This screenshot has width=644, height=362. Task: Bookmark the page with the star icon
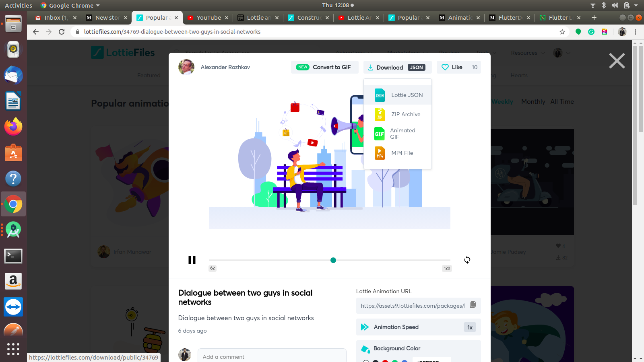(561, 32)
